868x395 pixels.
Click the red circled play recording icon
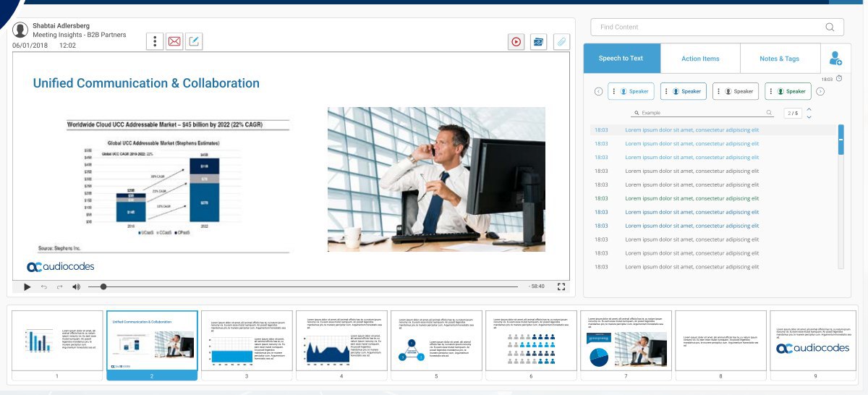coord(516,42)
